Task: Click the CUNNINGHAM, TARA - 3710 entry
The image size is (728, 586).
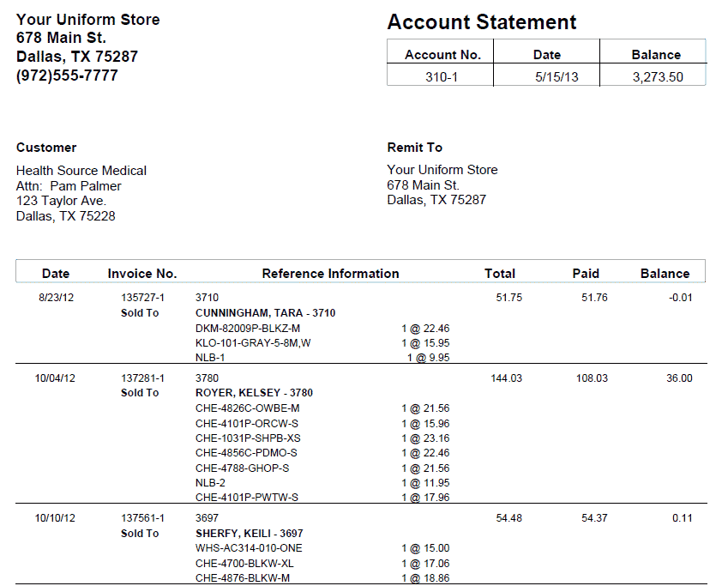Action: click(x=265, y=313)
